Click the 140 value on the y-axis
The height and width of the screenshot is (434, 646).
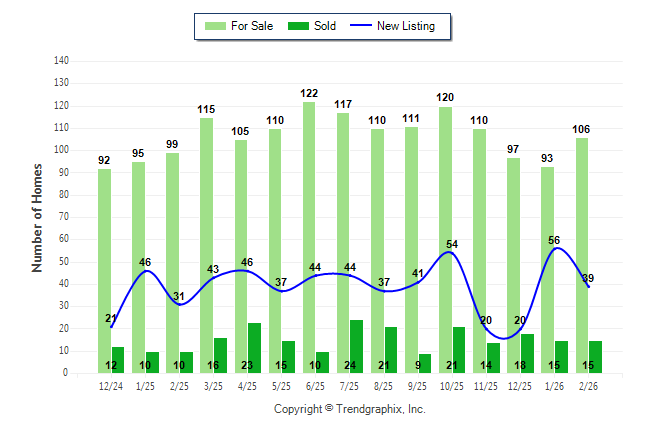pos(61,61)
